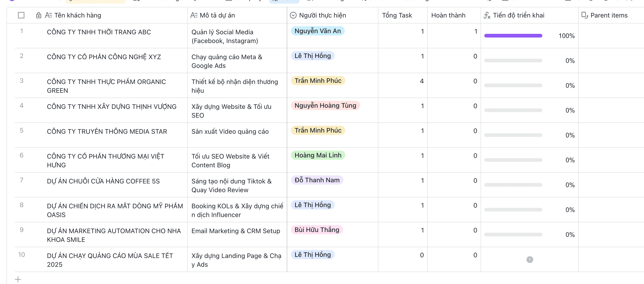
Task: Select the Email Marketing & CRM Setup cell
Action: click(x=235, y=231)
